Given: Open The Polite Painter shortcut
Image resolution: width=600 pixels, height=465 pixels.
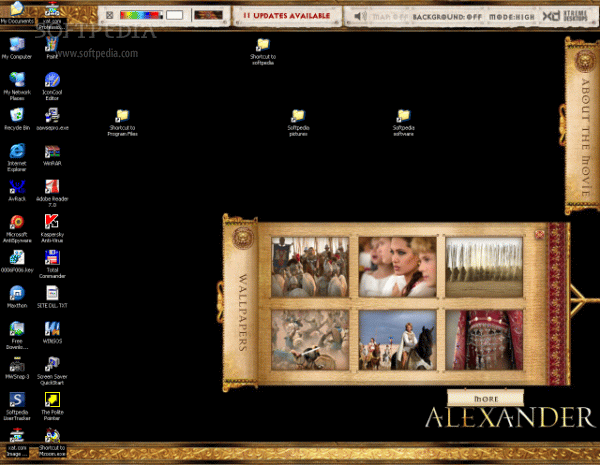Looking at the screenshot, I should tap(52, 406).
